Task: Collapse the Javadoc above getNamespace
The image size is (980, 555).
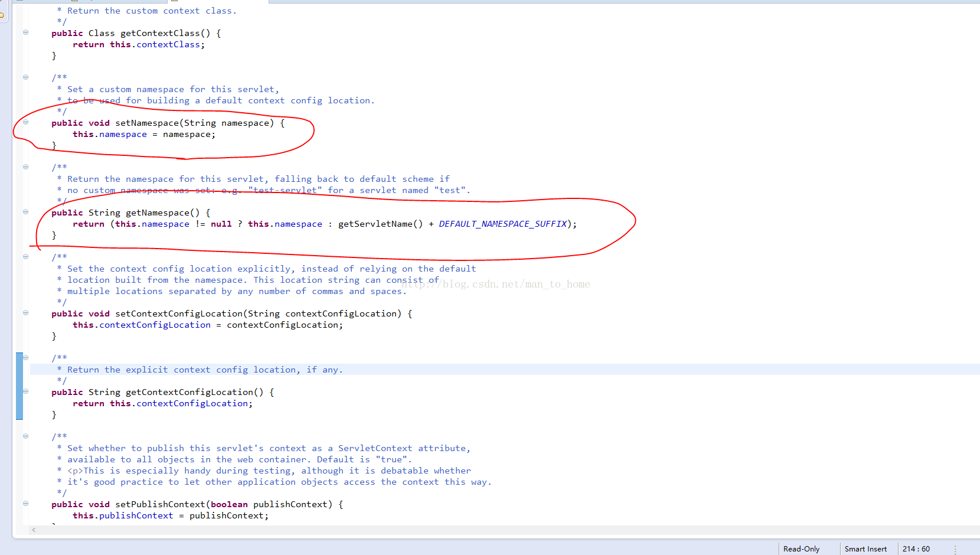Action: [x=25, y=167]
